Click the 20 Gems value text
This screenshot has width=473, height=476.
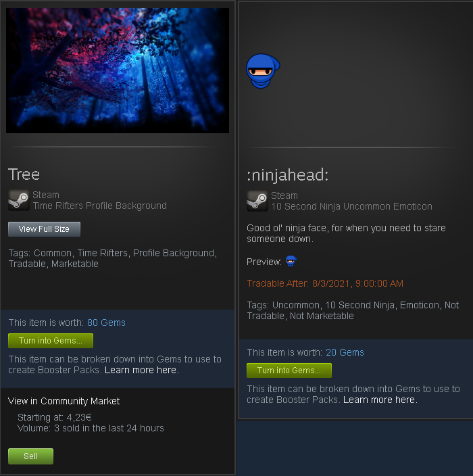coord(345,352)
